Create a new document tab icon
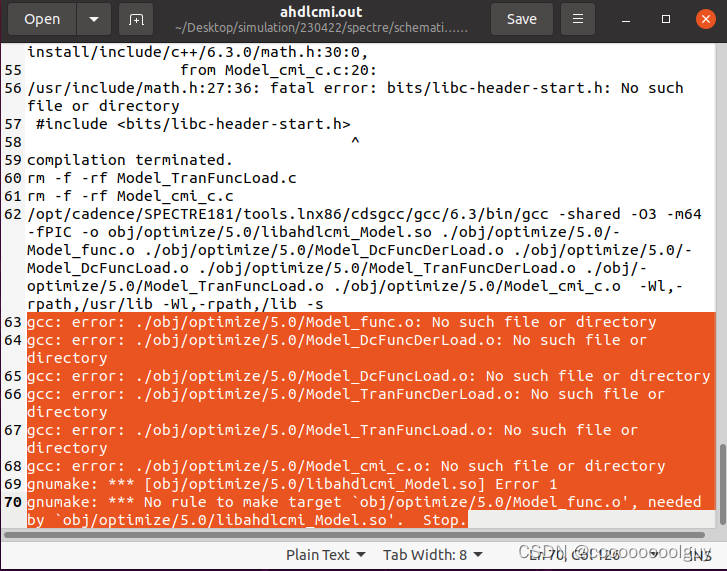The height and width of the screenshot is (571, 727). 136,19
